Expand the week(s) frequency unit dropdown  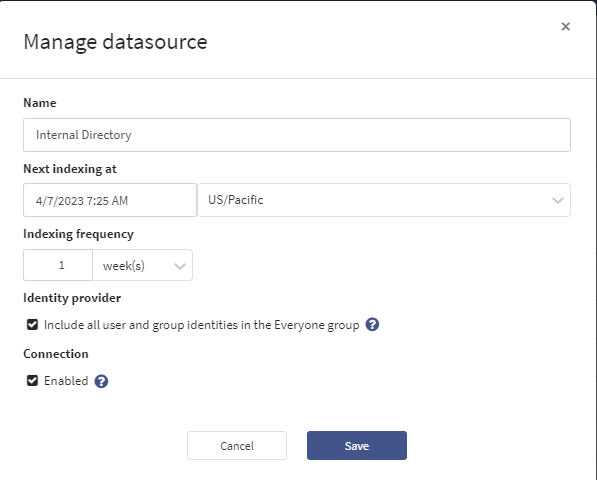142,265
